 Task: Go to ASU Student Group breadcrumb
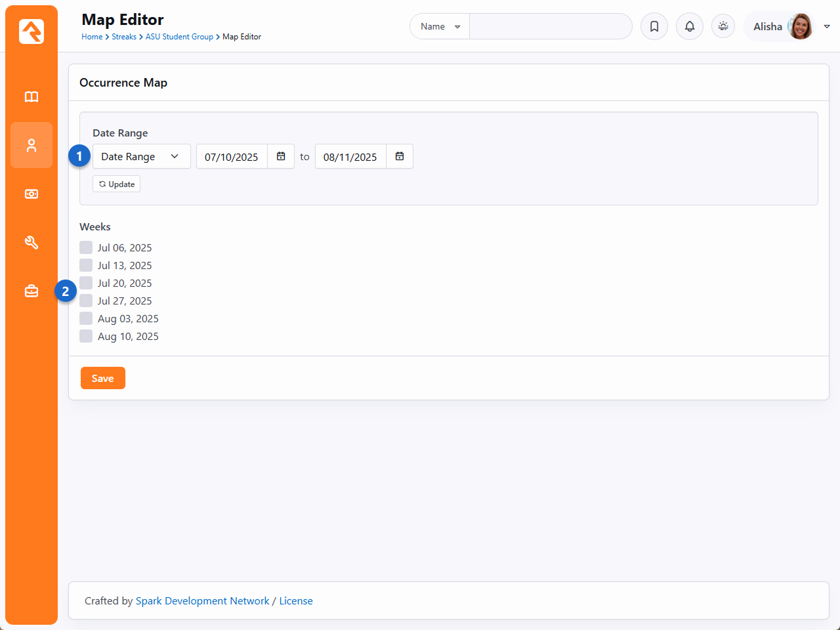pos(179,37)
